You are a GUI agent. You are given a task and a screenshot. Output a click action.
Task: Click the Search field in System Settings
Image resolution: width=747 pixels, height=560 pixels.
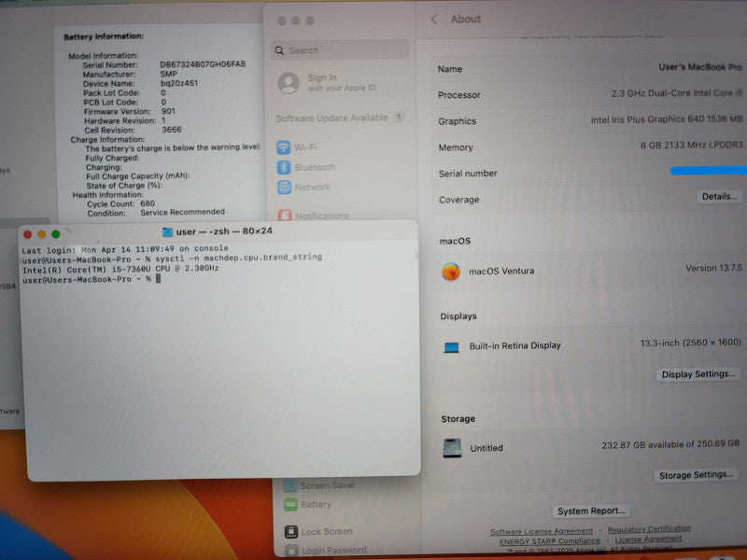tap(340, 50)
